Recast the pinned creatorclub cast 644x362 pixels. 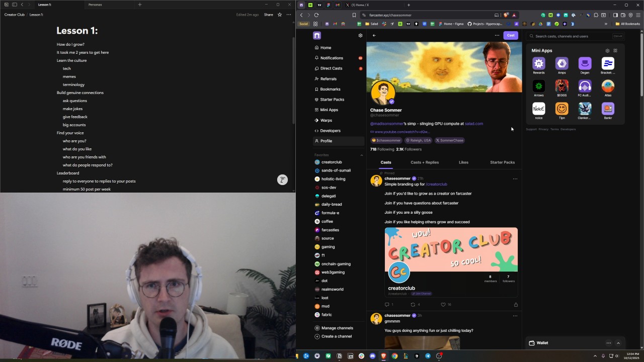413,305
